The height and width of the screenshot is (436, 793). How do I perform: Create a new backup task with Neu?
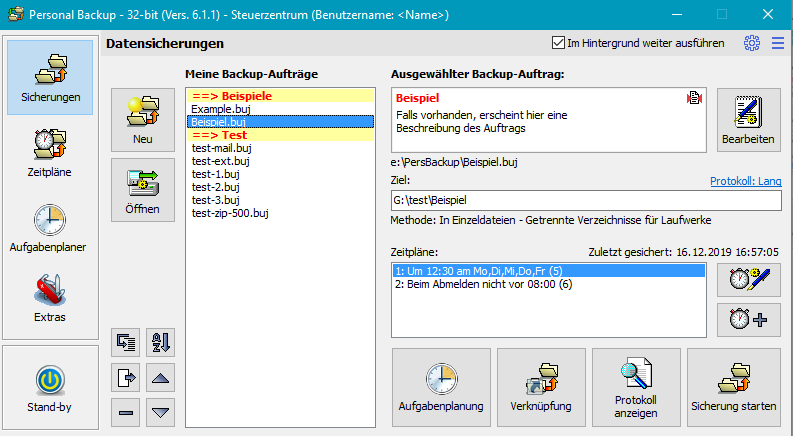click(x=143, y=120)
